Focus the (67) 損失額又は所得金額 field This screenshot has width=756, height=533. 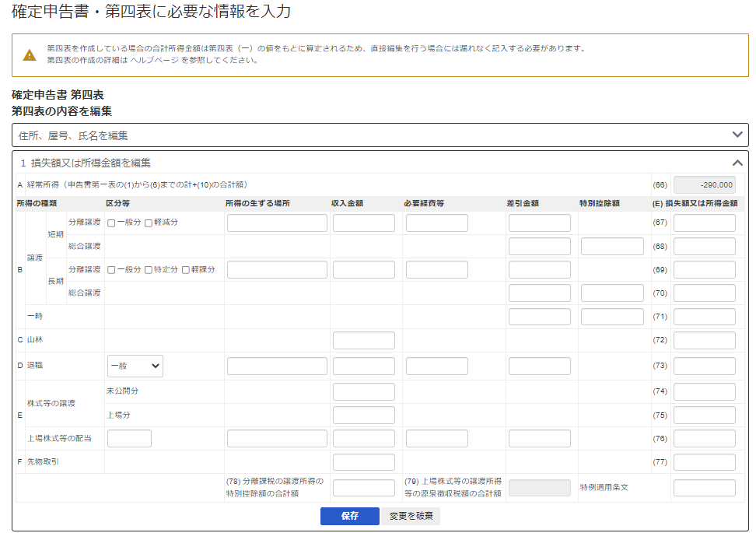(705, 223)
